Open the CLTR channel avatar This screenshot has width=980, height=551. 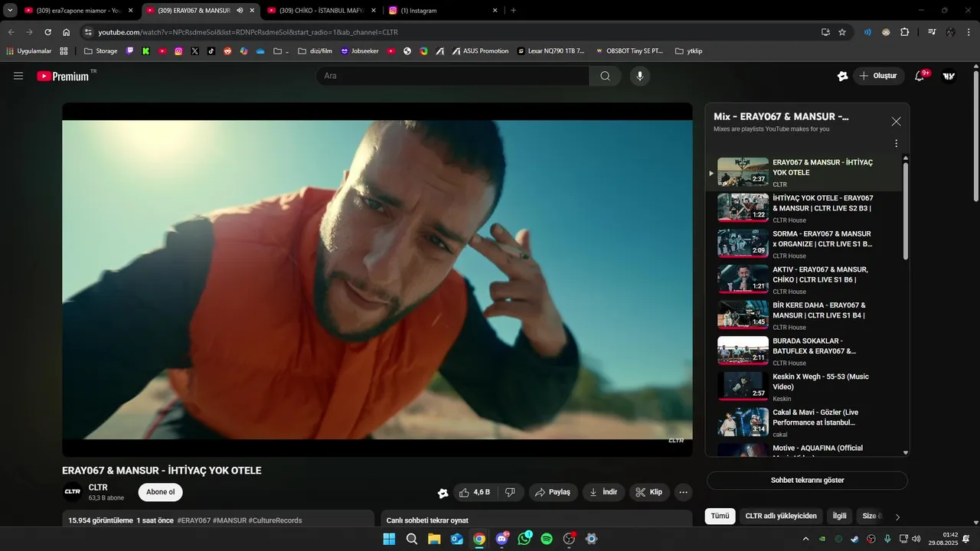73,492
